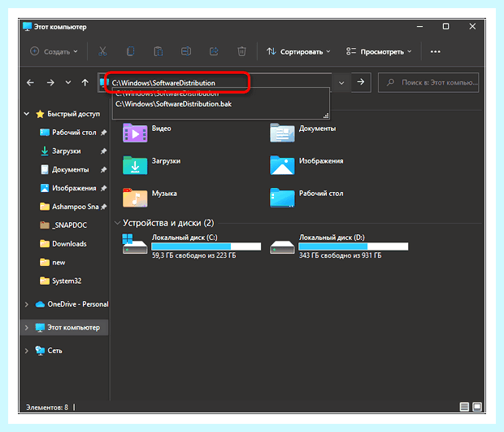Expand the Сеть tree node
The image size is (504, 432).
[27, 351]
